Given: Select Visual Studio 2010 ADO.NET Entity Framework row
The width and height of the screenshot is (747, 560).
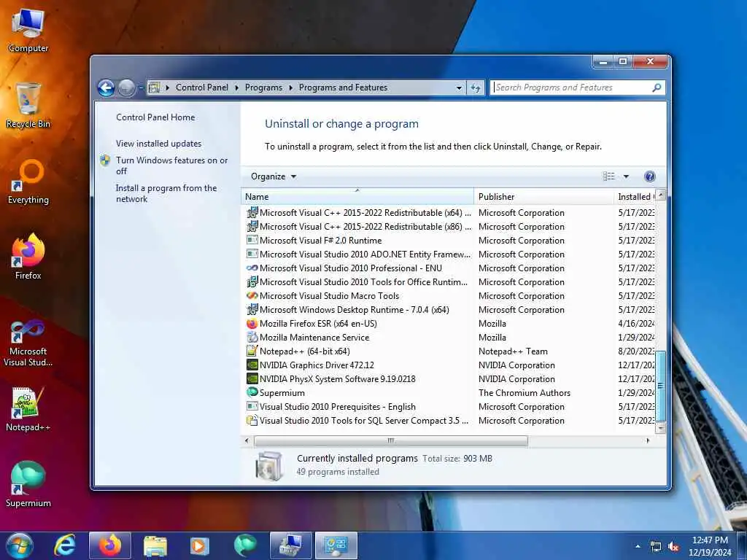Looking at the screenshot, I should click(449, 254).
